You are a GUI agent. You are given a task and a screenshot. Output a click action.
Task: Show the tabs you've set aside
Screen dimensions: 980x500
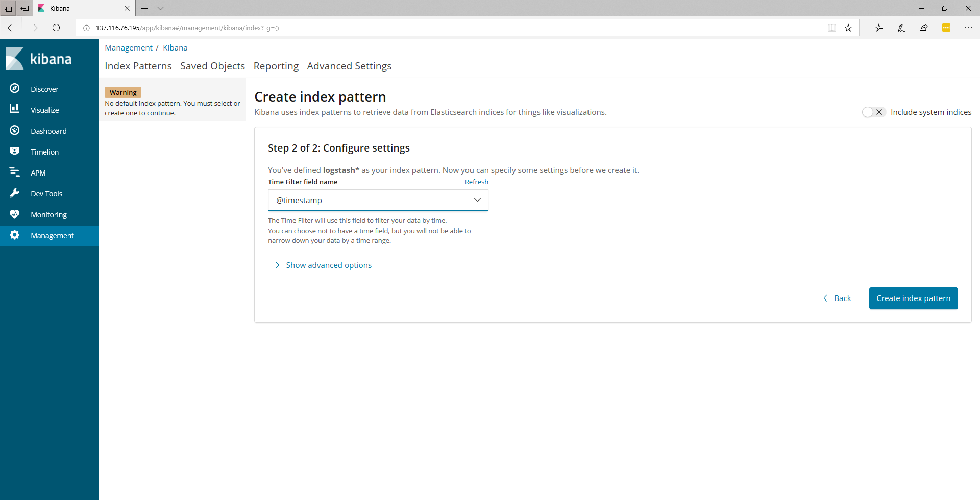(8, 8)
